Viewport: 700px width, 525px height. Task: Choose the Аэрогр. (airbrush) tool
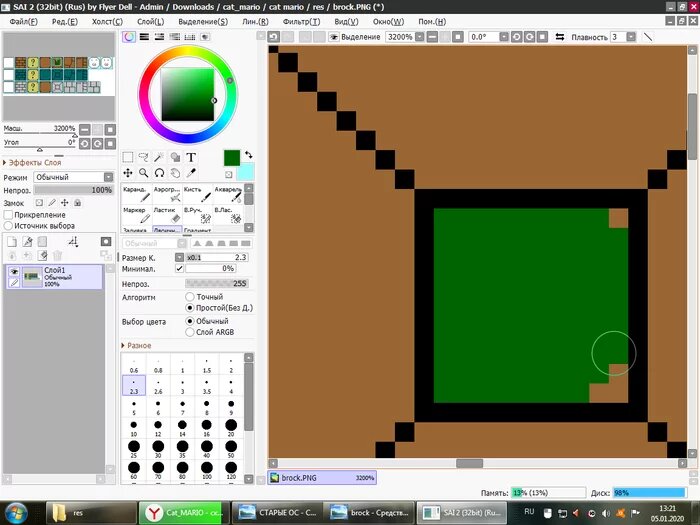click(x=167, y=195)
